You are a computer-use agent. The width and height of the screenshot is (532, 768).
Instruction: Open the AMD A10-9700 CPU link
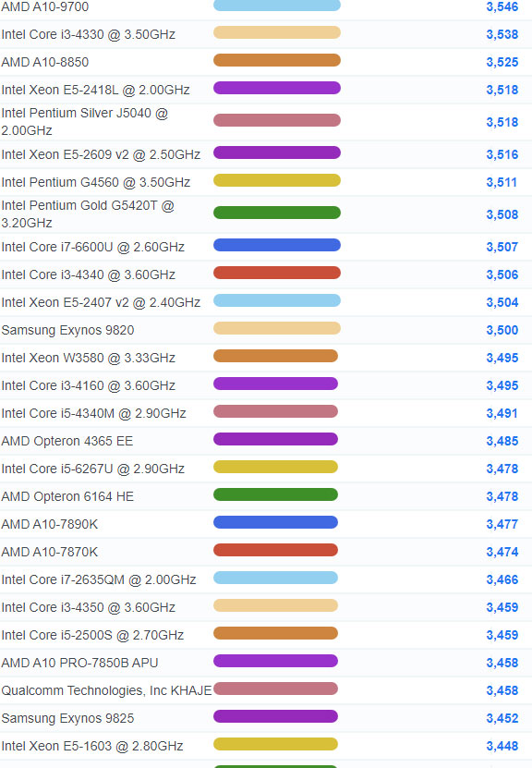(x=45, y=6)
